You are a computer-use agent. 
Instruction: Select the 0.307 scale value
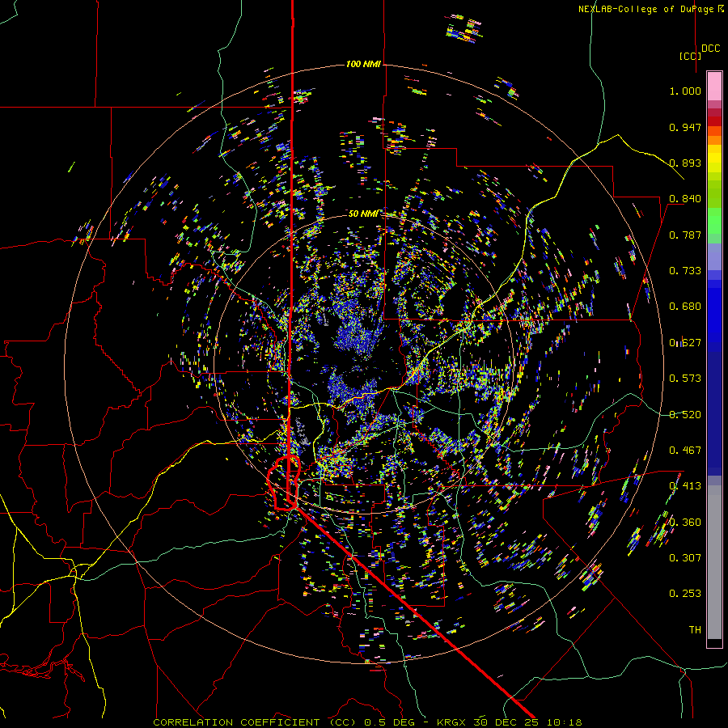pyautogui.click(x=685, y=558)
